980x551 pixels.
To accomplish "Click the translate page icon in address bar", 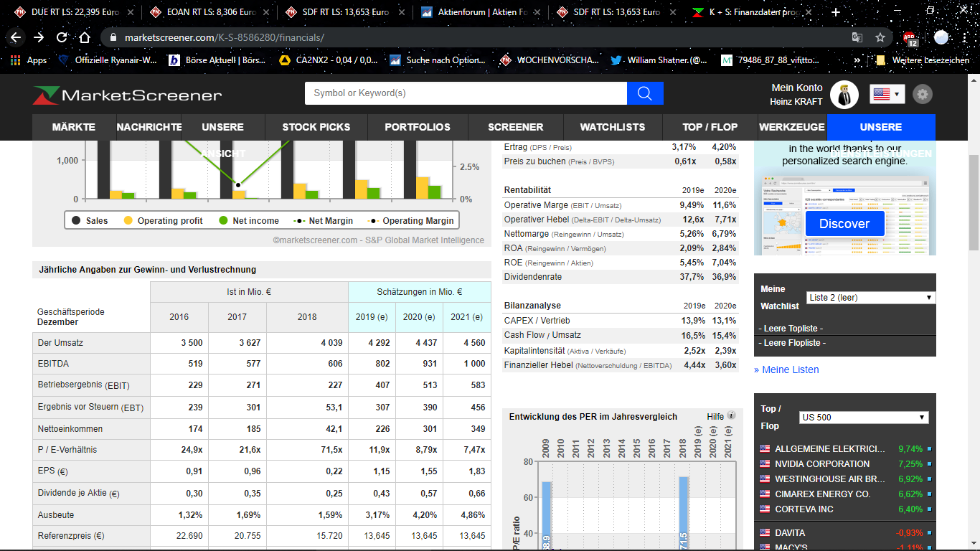I will (x=857, y=37).
